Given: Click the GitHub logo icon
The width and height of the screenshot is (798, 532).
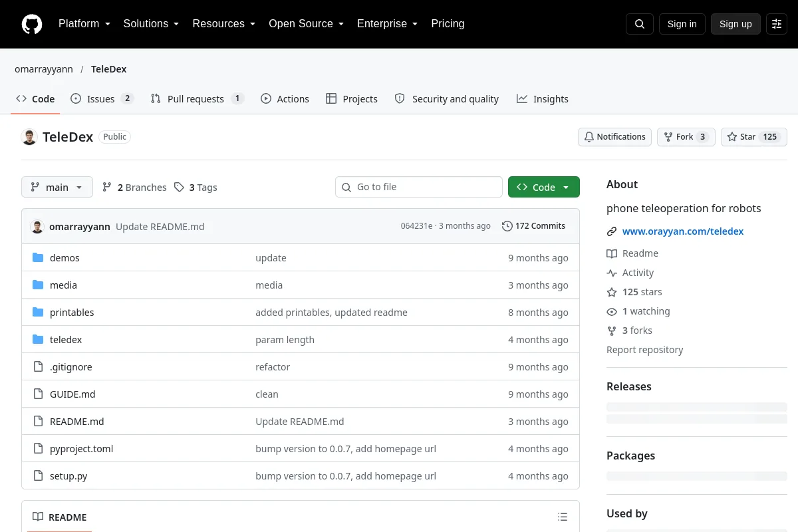Looking at the screenshot, I should pyautogui.click(x=32, y=24).
